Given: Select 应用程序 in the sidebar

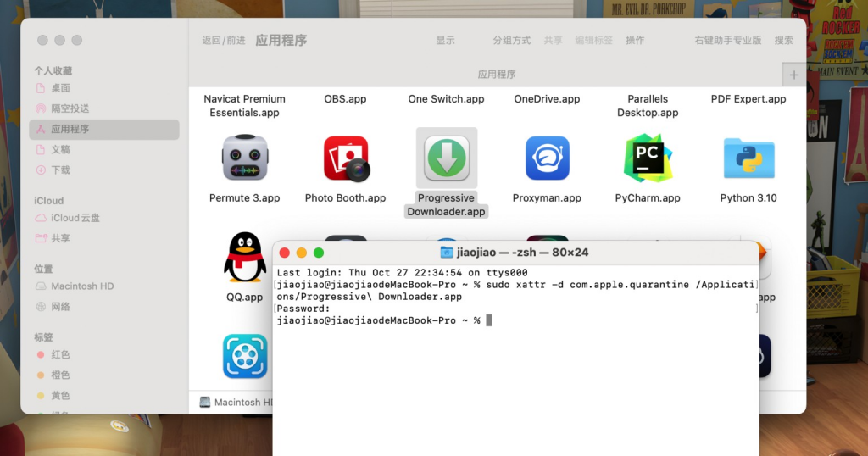Looking at the screenshot, I should [70, 130].
